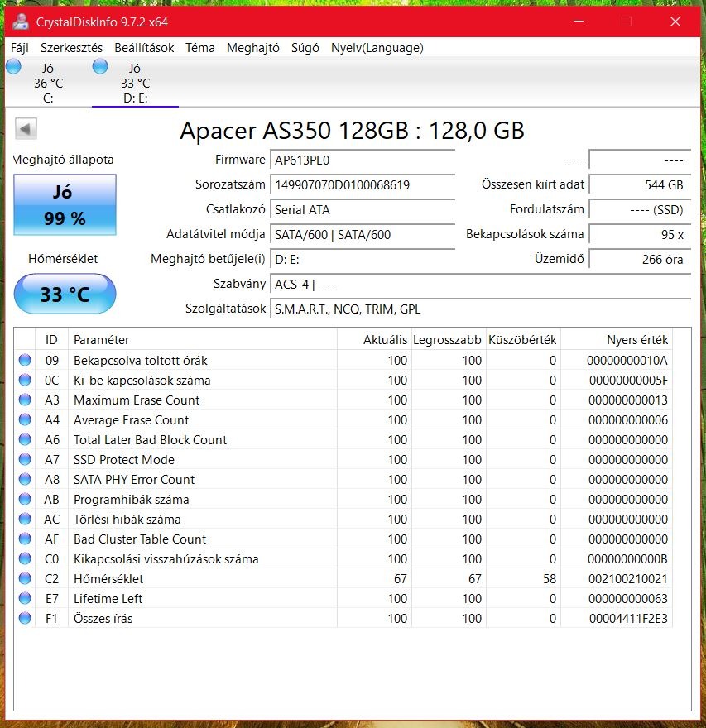Image resolution: width=706 pixels, height=728 pixels.
Task: Click the CrystalDiskInfo app icon in title bar
Action: pyautogui.click(x=20, y=22)
